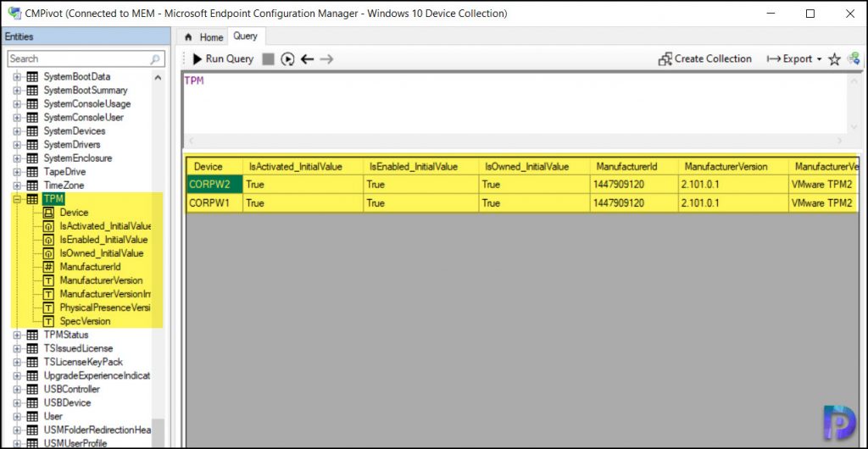Click the ManufacturerId hash icon
868x449 pixels.
pos(48,267)
